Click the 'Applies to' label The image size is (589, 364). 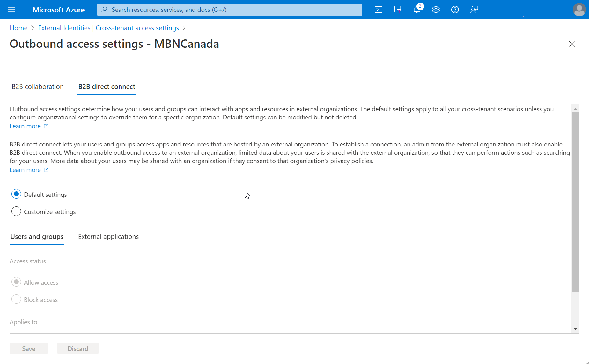[23, 322]
